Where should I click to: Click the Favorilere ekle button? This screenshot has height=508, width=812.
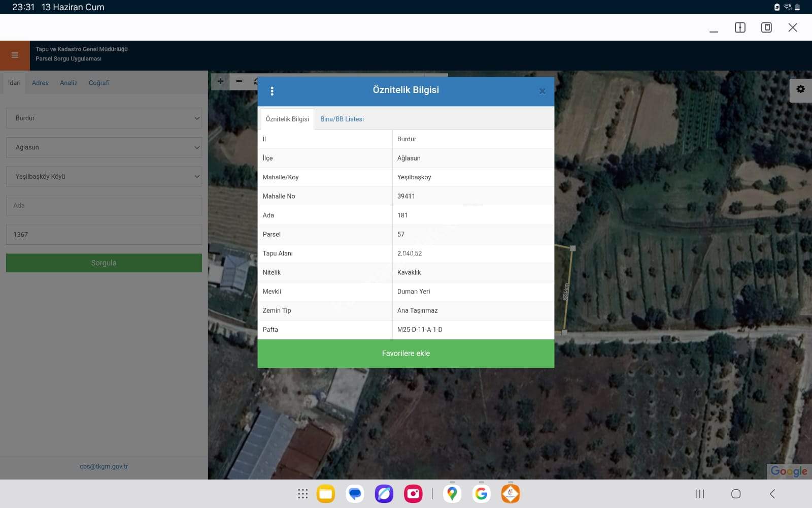pyautogui.click(x=405, y=354)
